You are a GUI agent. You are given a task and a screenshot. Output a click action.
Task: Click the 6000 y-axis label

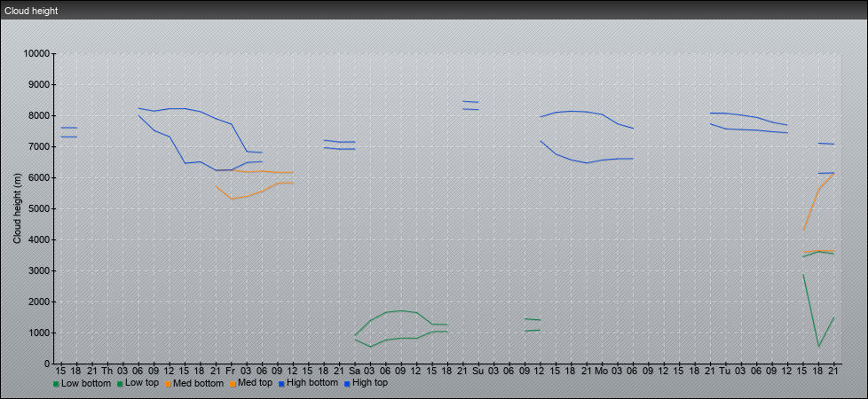pyautogui.click(x=39, y=177)
